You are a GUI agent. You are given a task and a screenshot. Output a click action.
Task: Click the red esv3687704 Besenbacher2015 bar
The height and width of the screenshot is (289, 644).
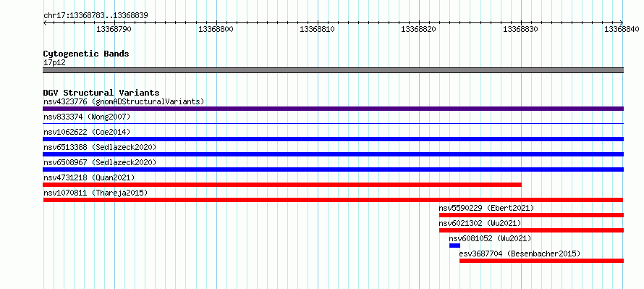coord(541,261)
